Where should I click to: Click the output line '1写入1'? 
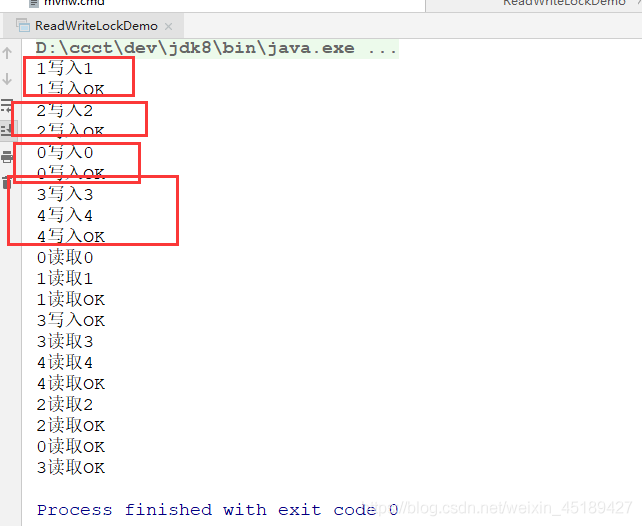(x=65, y=68)
